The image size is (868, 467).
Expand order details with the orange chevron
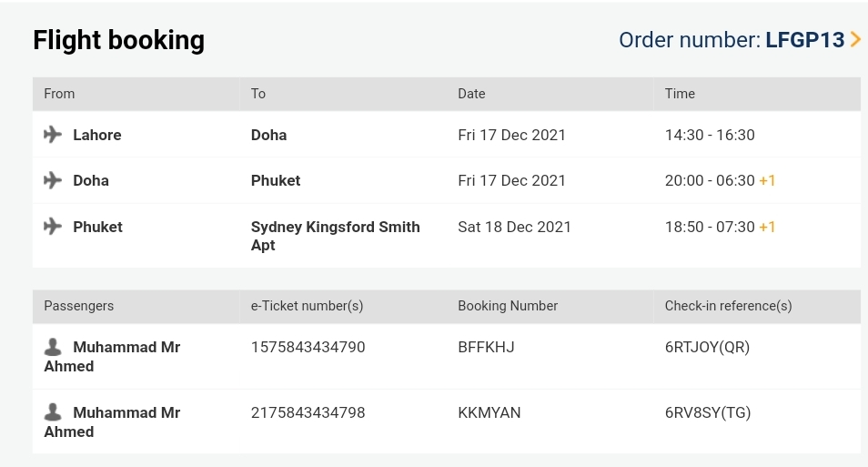point(855,40)
